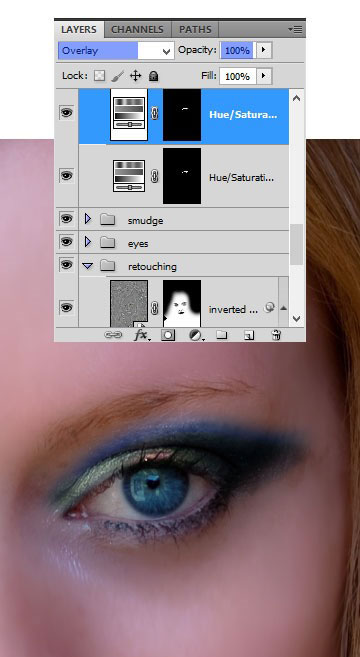Hide the selected Hue/Saturation layer

66,112
